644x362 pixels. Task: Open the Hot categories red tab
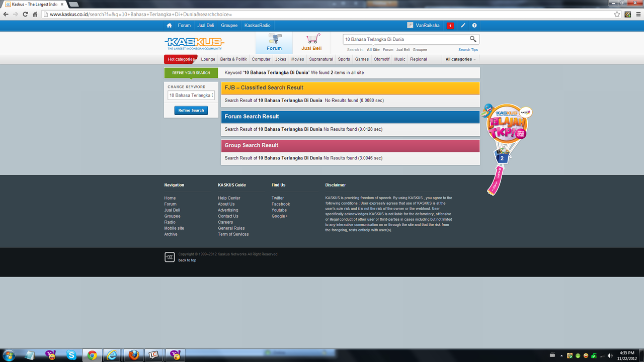click(x=181, y=59)
